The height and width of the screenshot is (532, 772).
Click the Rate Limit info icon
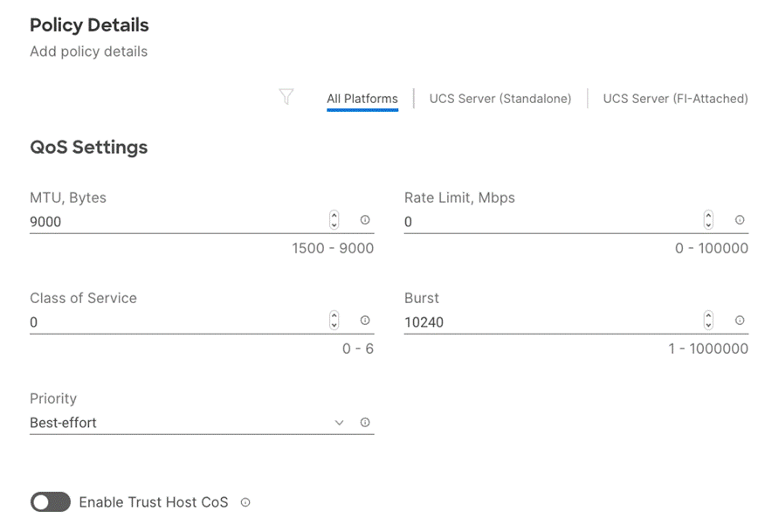741,221
